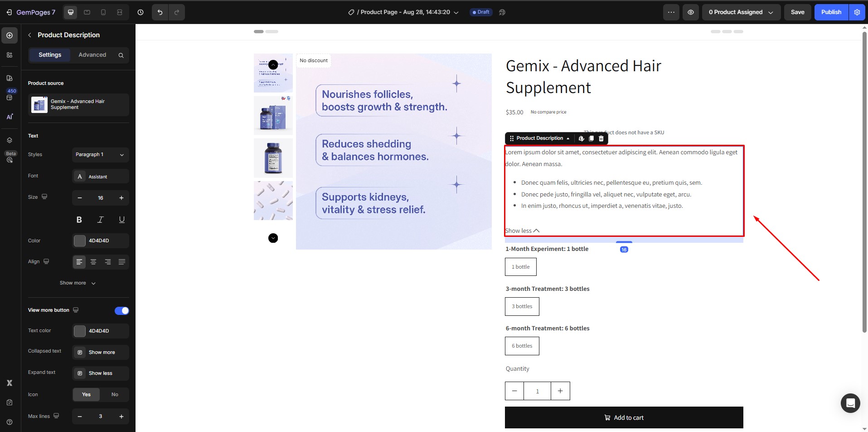Screen dimensions: 868x432
Task: Open the AI assistant in the left sidebar
Action: click(10, 117)
